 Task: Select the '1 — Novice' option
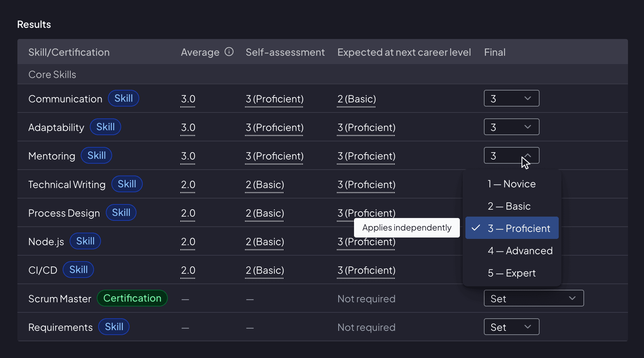512,184
